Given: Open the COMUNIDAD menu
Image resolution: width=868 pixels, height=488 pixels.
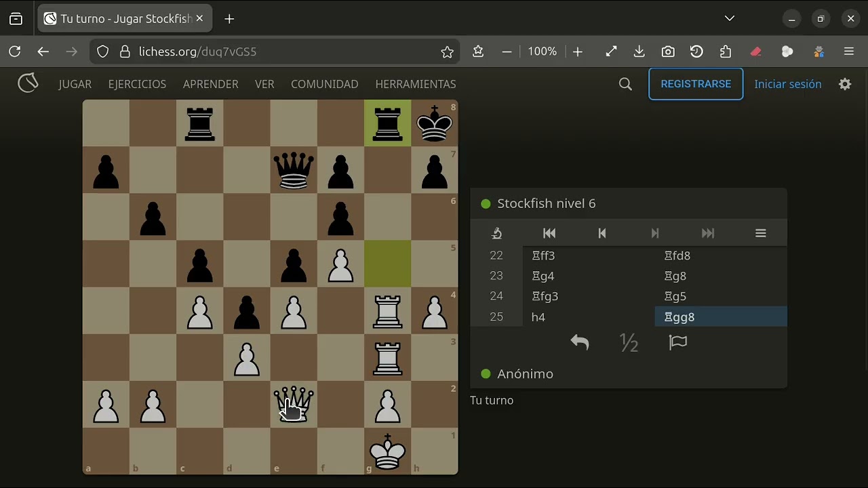Looking at the screenshot, I should point(324,84).
